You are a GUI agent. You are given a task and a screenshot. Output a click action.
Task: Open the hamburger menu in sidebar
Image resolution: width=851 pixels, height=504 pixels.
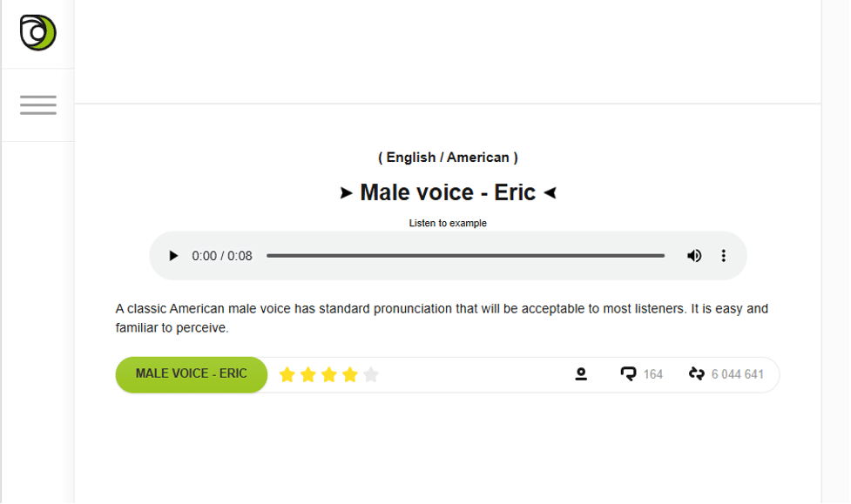click(38, 104)
